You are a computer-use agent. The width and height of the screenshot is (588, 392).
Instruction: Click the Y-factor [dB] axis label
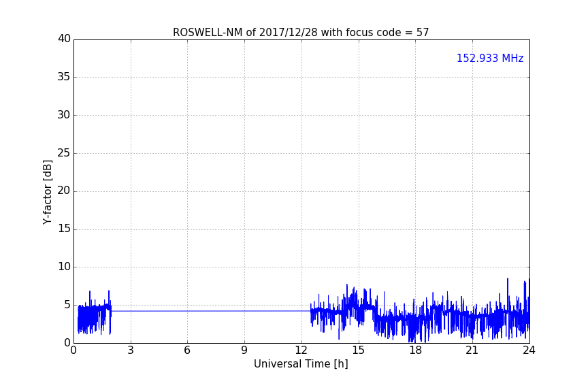(x=47, y=192)
